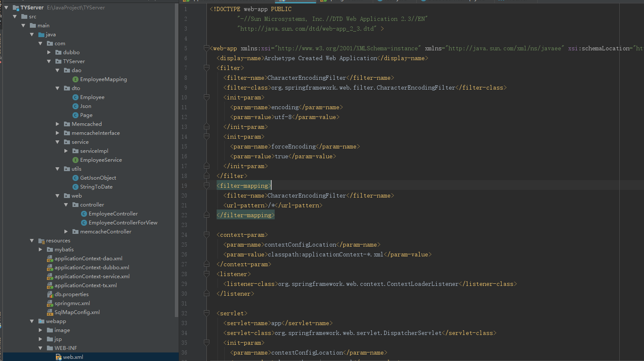
Task: Click the applicationContext-dao.xml file icon
Action: 50,259
